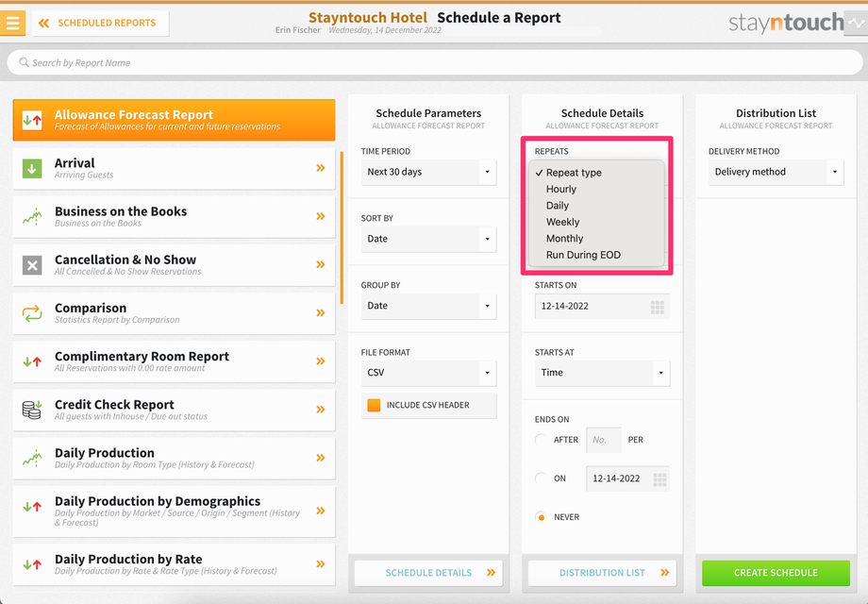Go back to Scheduled Reports

click(x=100, y=24)
